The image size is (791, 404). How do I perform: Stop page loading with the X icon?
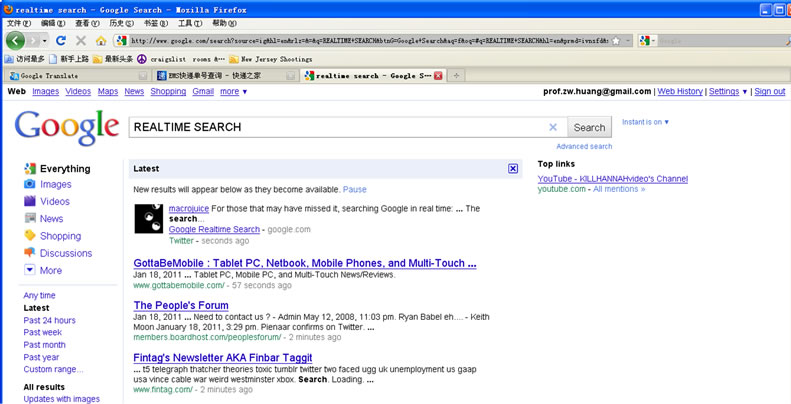tap(80, 41)
